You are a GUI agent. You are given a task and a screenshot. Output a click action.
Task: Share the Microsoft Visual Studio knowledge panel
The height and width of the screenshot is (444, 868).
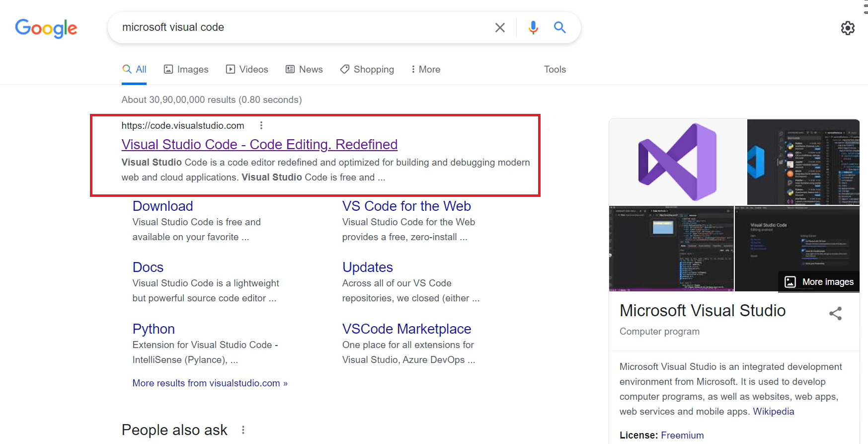tap(836, 313)
